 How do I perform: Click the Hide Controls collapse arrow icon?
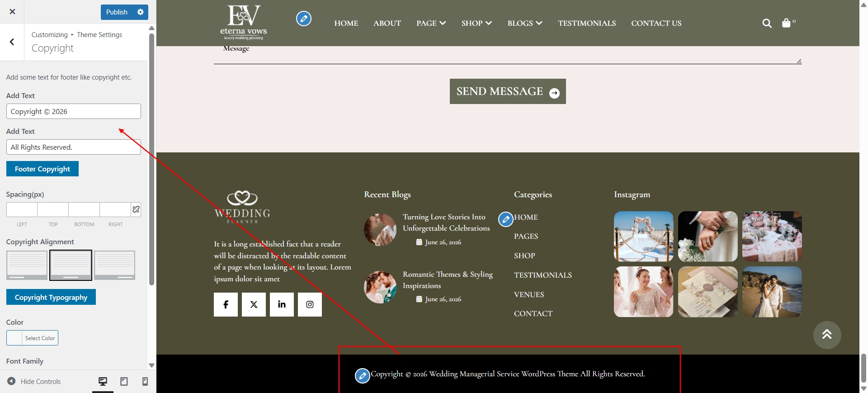[11, 381]
